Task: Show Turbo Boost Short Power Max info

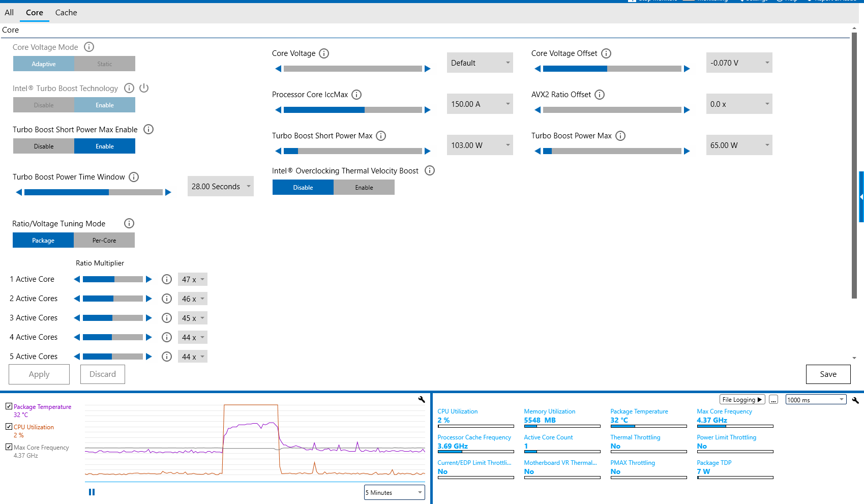Action: (x=381, y=136)
